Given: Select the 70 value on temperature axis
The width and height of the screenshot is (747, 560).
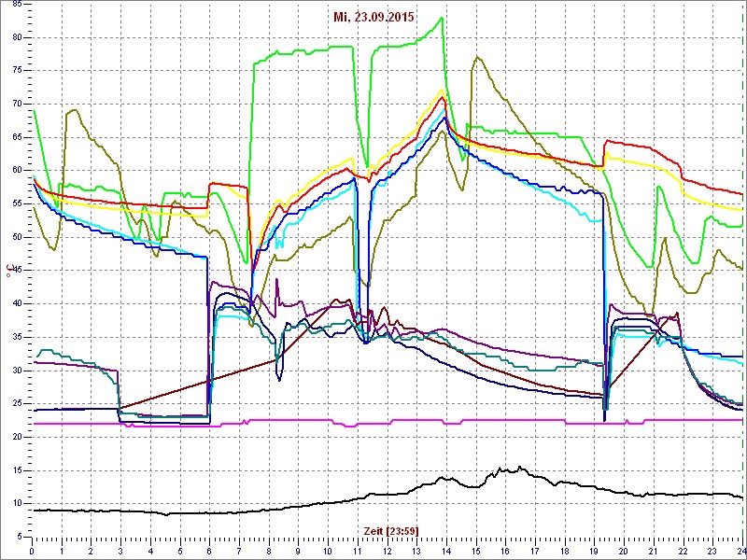Looking at the screenshot, I should point(17,104).
